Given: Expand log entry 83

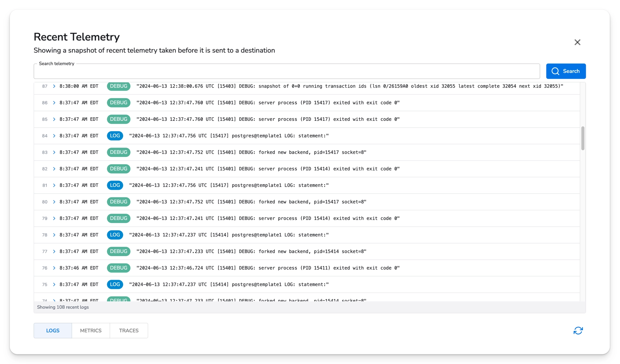Looking at the screenshot, I should pyautogui.click(x=54, y=152).
